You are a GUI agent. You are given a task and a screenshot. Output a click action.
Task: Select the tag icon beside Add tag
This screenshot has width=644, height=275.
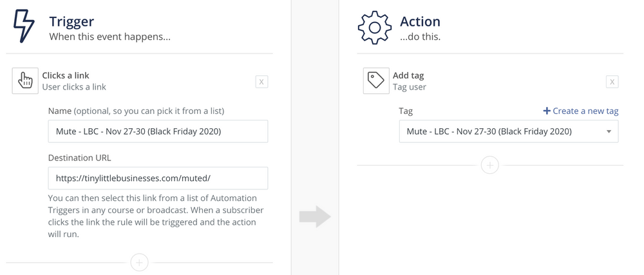[376, 81]
